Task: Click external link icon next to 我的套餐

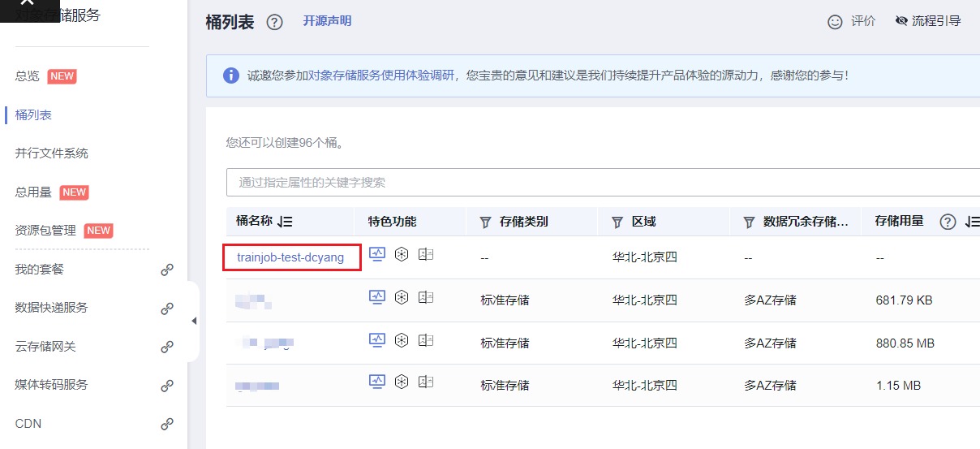Action: tap(167, 270)
